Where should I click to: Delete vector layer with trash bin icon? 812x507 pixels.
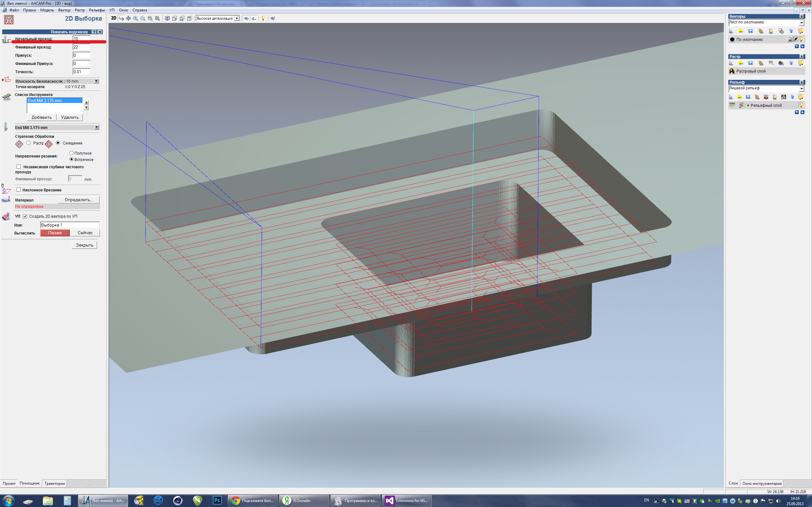click(791, 31)
